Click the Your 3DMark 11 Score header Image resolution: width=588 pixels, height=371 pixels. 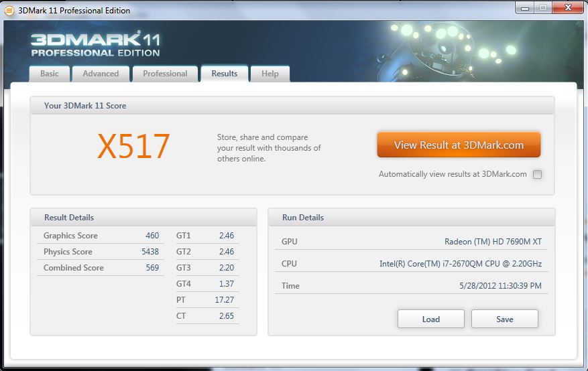[292, 106]
